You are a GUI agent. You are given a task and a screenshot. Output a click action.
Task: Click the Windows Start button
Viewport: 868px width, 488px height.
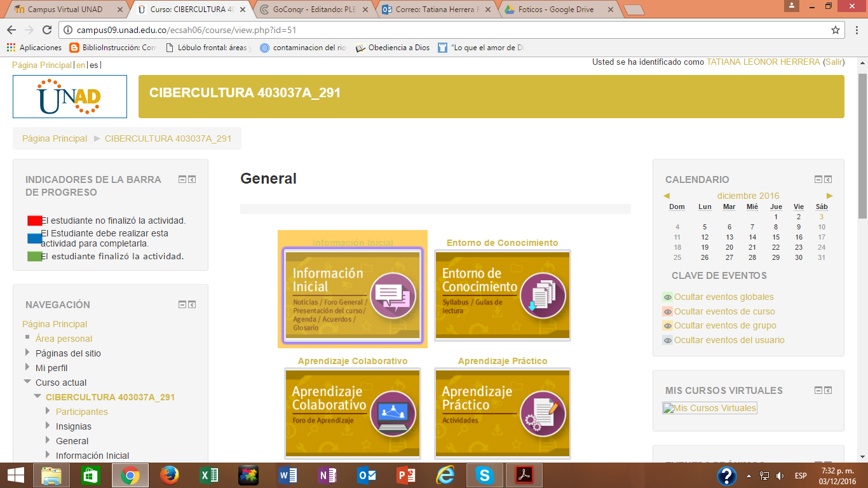click(15, 475)
